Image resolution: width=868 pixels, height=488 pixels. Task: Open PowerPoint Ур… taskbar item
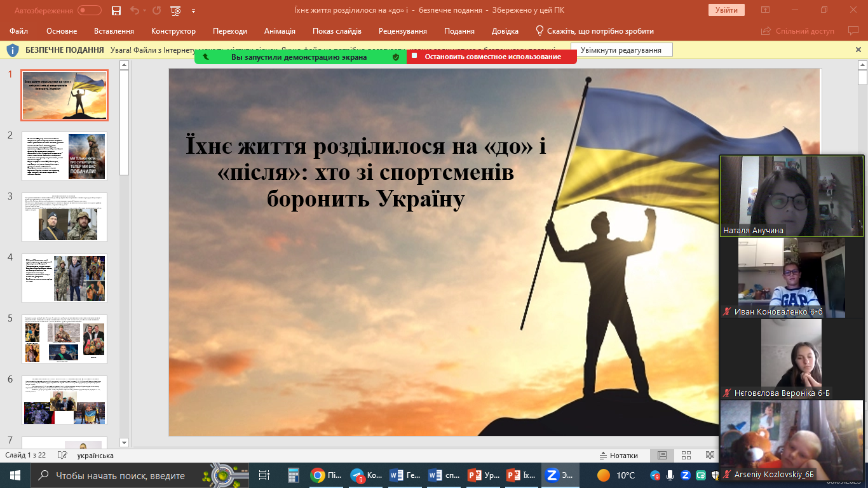pyautogui.click(x=483, y=475)
